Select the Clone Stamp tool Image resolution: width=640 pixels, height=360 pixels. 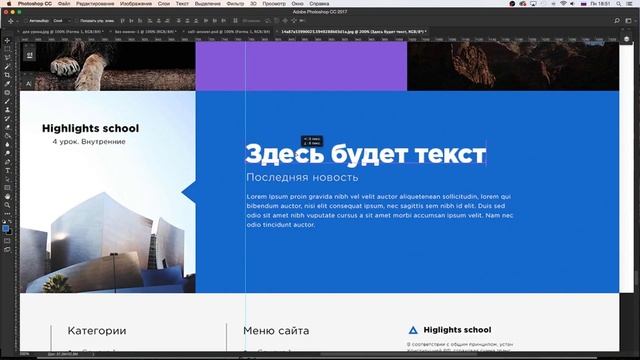(x=7, y=110)
